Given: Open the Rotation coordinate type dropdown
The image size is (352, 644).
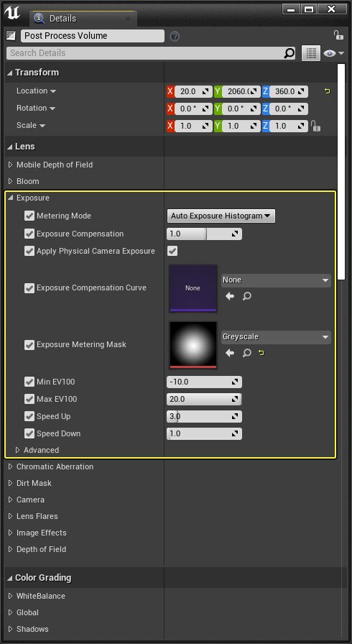Looking at the screenshot, I should (52, 109).
